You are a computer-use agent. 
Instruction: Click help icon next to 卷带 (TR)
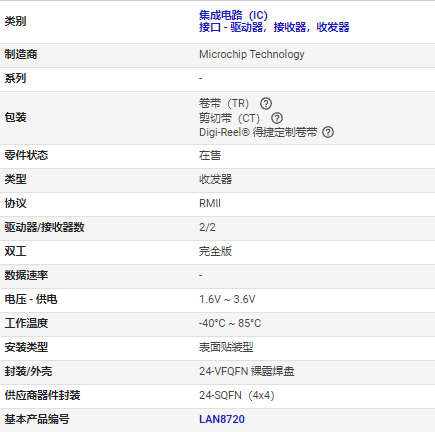tap(266, 104)
